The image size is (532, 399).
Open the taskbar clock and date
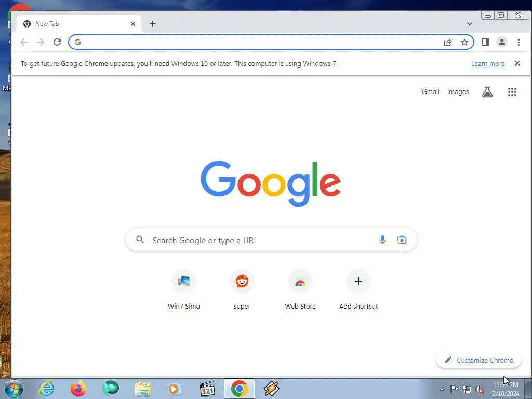[506, 389]
